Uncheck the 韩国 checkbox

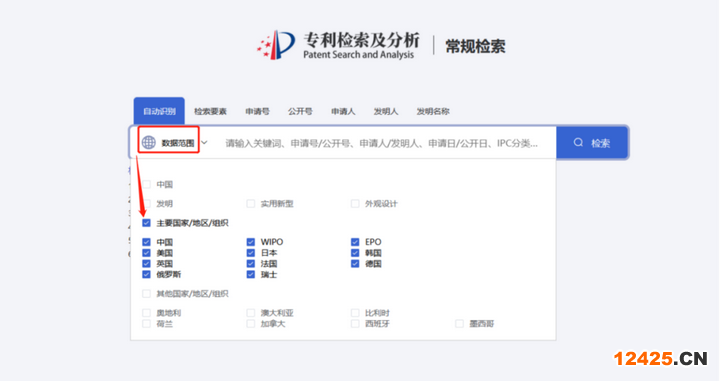pyautogui.click(x=355, y=253)
